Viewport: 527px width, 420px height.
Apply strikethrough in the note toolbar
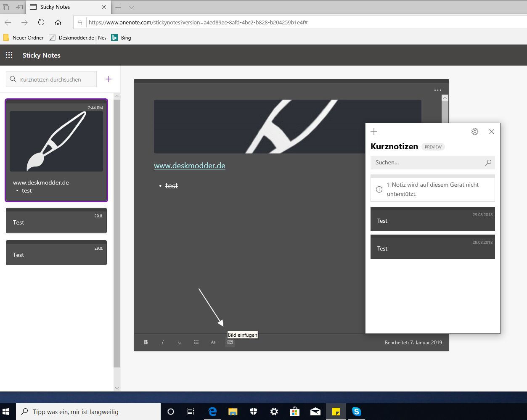[x=213, y=342]
